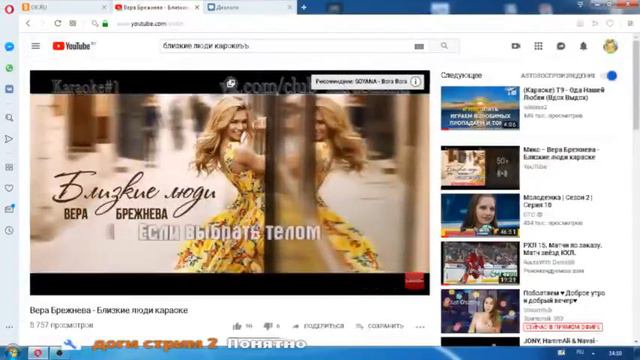Viewport: 640px width, 360px height.
Task: Like the video with thumbs up
Action: [x=237, y=326]
